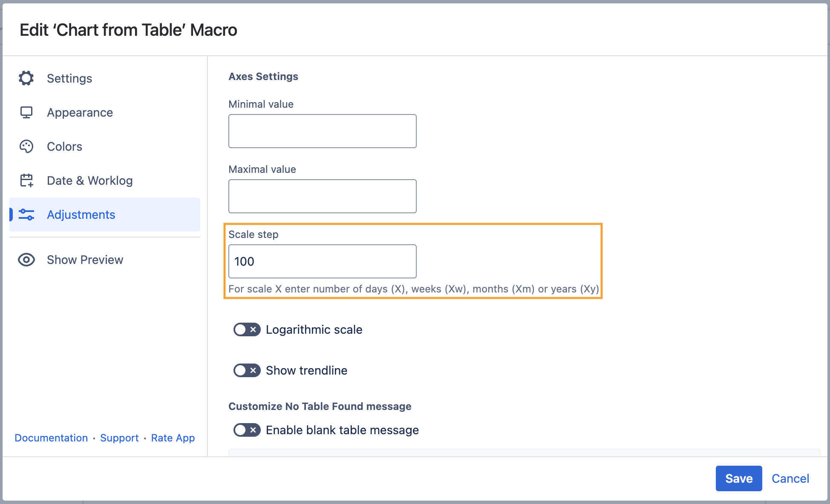830x504 pixels.
Task: Turn on the Show trendline toggle
Action: (247, 370)
